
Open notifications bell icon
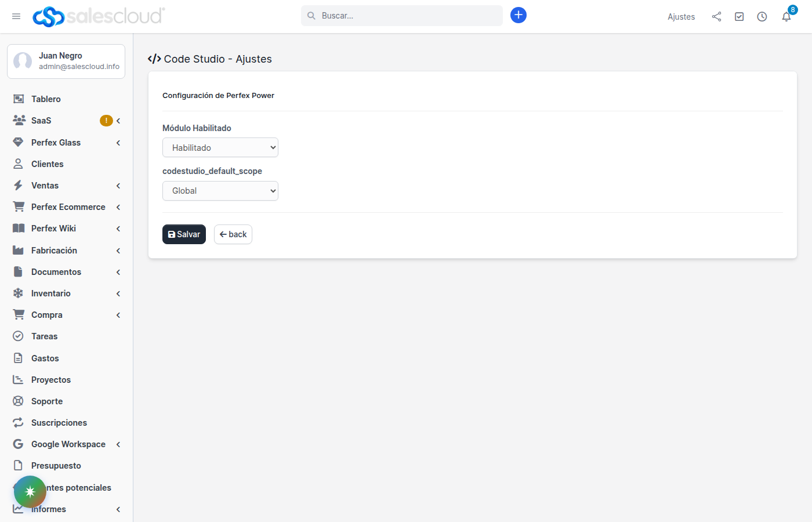786,17
